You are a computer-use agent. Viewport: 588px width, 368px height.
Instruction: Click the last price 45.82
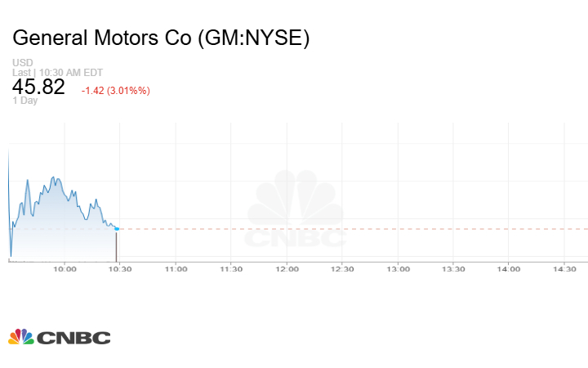point(38,87)
